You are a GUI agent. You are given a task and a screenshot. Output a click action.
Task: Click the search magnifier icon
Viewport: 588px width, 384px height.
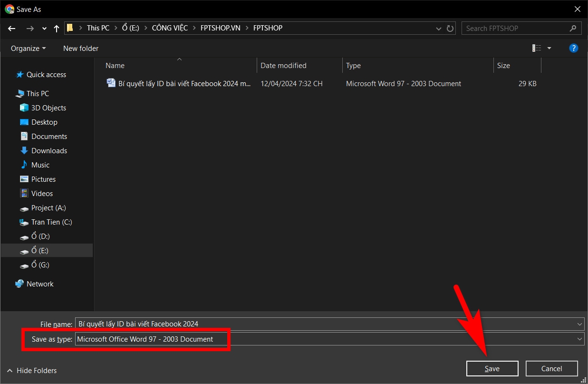[573, 29]
